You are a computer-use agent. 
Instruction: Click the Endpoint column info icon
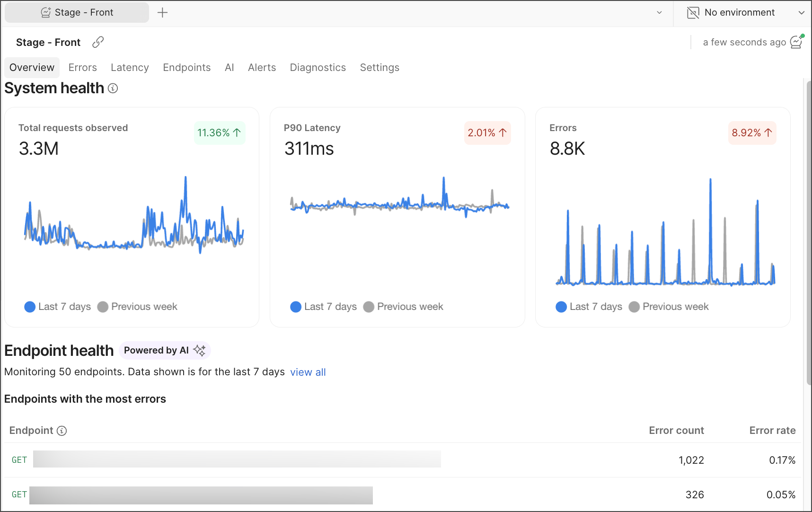coord(62,431)
